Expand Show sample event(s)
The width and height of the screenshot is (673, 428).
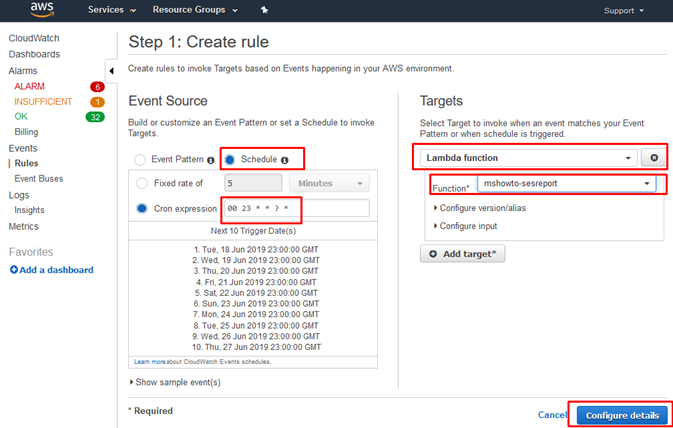175,382
